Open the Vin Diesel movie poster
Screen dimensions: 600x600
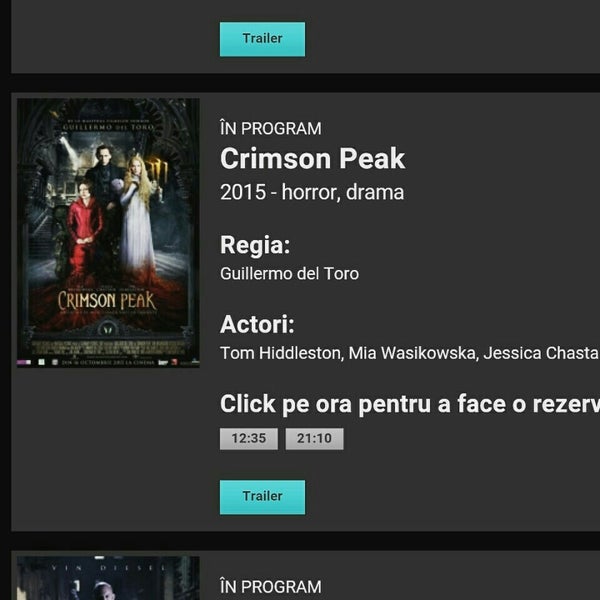tap(108, 578)
